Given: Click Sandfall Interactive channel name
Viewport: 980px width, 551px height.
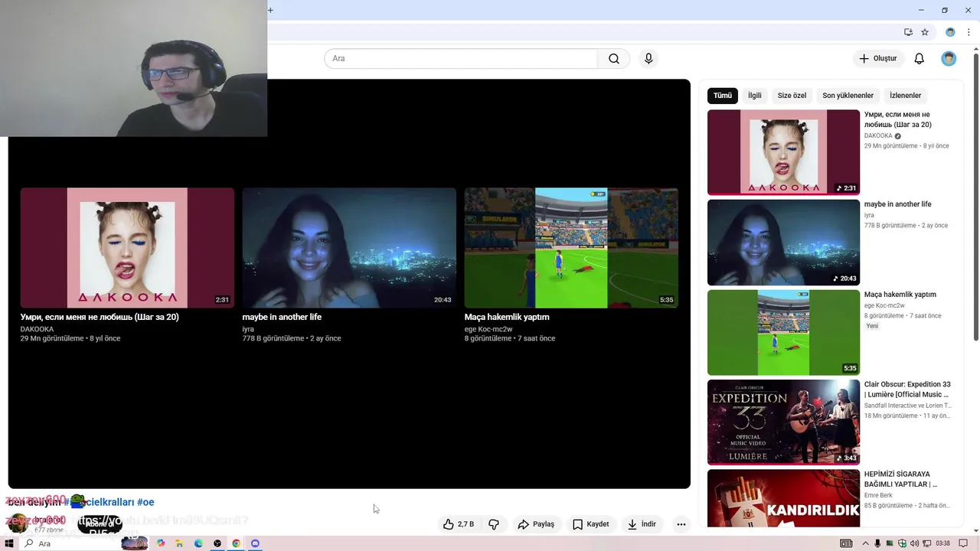Looking at the screenshot, I should (x=907, y=406).
